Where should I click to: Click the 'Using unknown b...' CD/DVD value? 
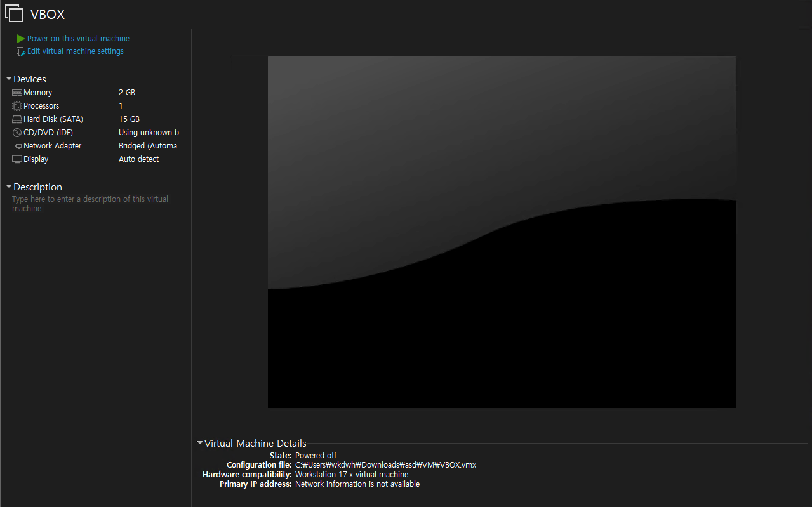coord(152,133)
